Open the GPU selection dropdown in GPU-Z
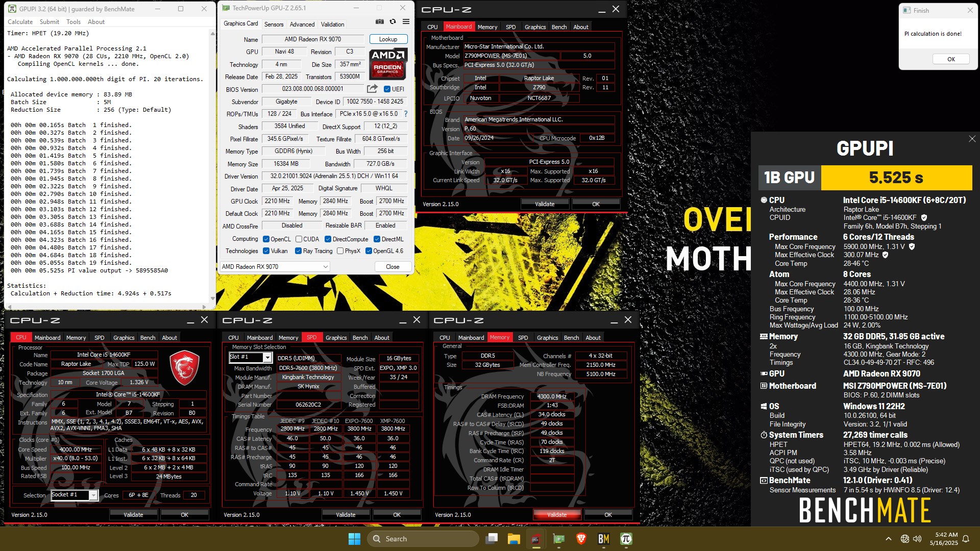Image resolution: width=980 pixels, height=551 pixels. (275, 267)
